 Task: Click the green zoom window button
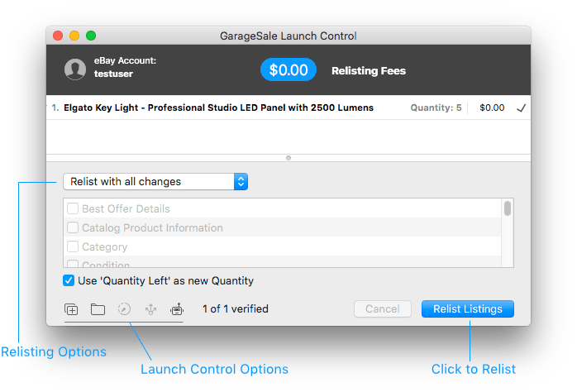[91, 36]
